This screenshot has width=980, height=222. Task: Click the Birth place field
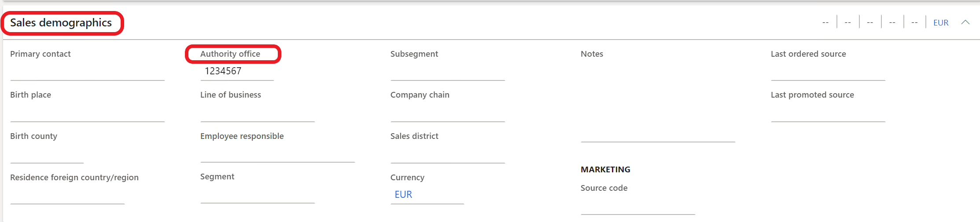(87, 113)
